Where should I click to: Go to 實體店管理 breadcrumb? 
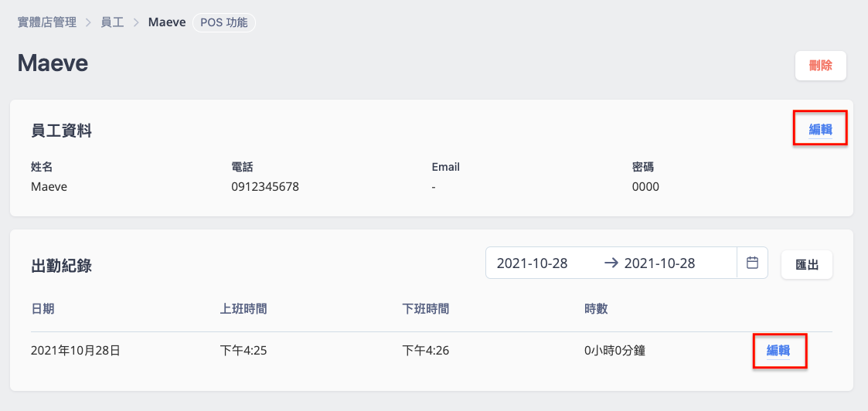46,23
